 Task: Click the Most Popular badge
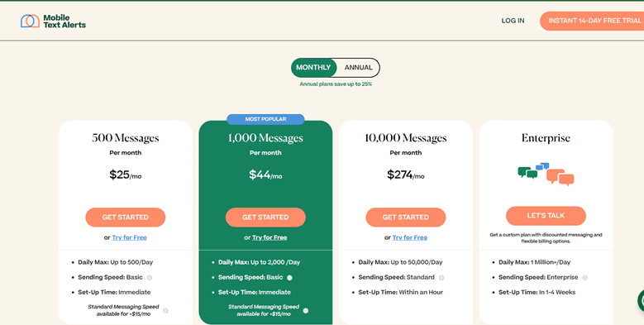pyautogui.click(x=265, y=119)
